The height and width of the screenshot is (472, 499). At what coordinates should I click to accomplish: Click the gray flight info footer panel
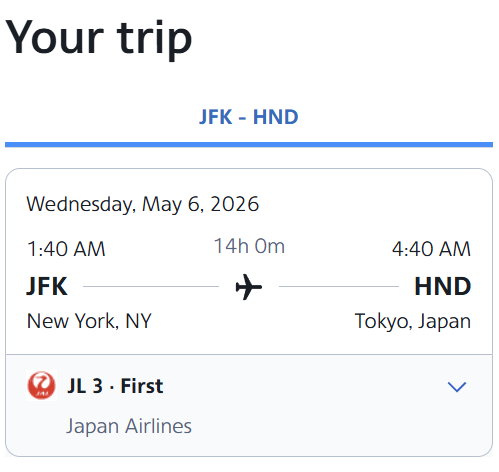point(249,405)
